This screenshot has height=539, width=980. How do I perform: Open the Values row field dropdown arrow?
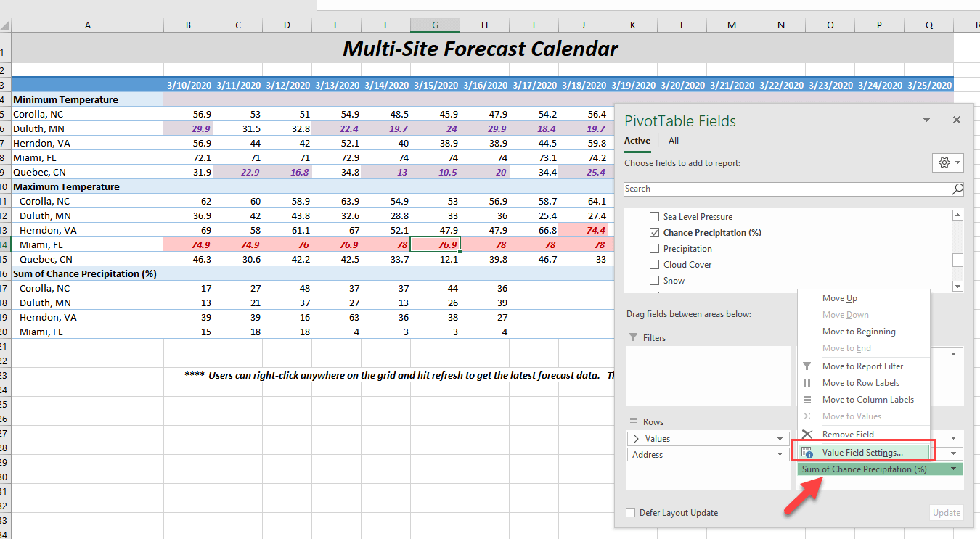(780, 439)
